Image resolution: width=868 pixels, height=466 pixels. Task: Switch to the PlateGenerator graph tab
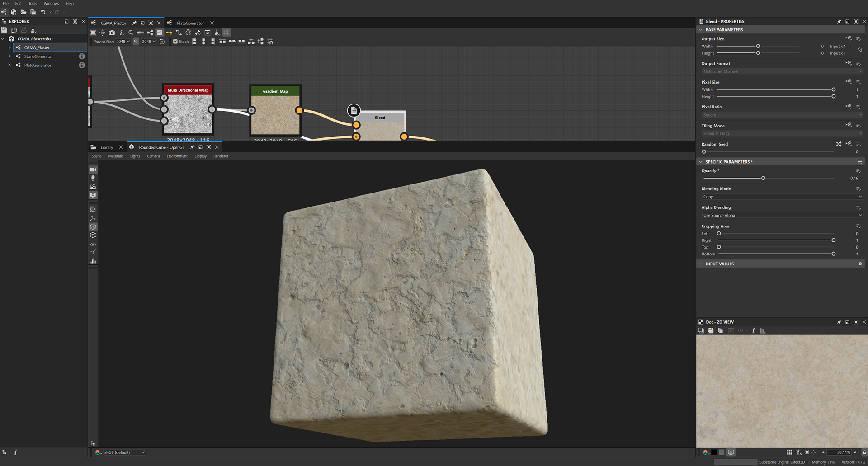pyautogui.click(x=190, y=23)
